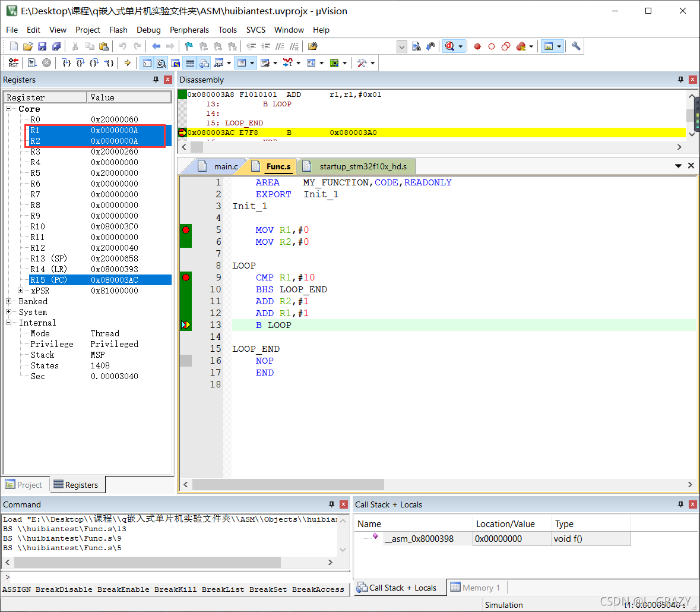Viewport: 700px width, 612px height.
Task: Open Configuration with the wrench icon
Action: click(x=576, y=46)
